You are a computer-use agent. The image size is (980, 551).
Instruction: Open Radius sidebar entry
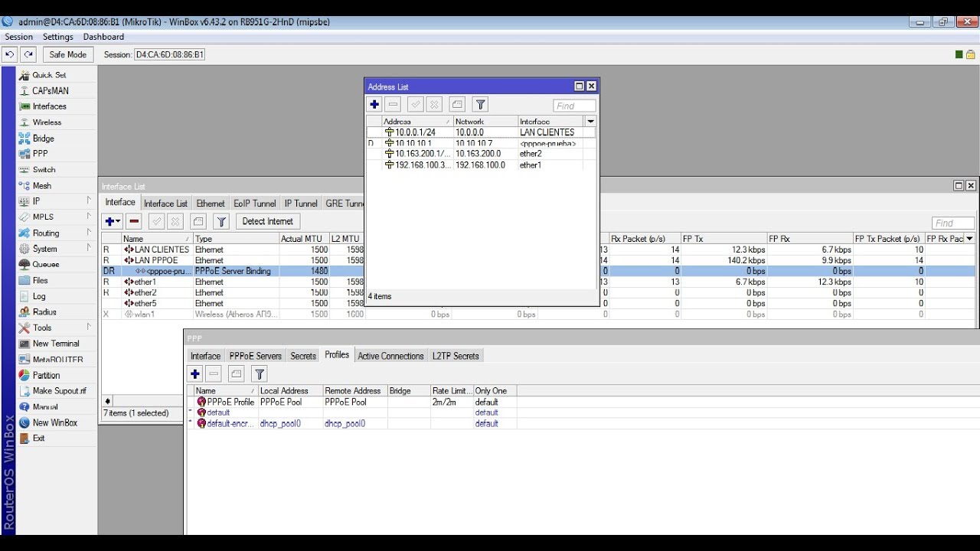[44, 312]
